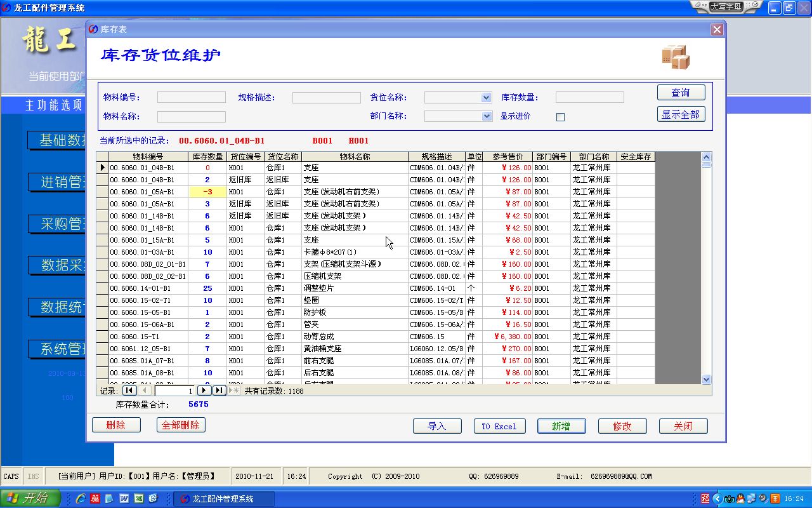Open the 数据统计 main menu item
Viewport: 812px width, 508px height.
[x=57, y=307]
